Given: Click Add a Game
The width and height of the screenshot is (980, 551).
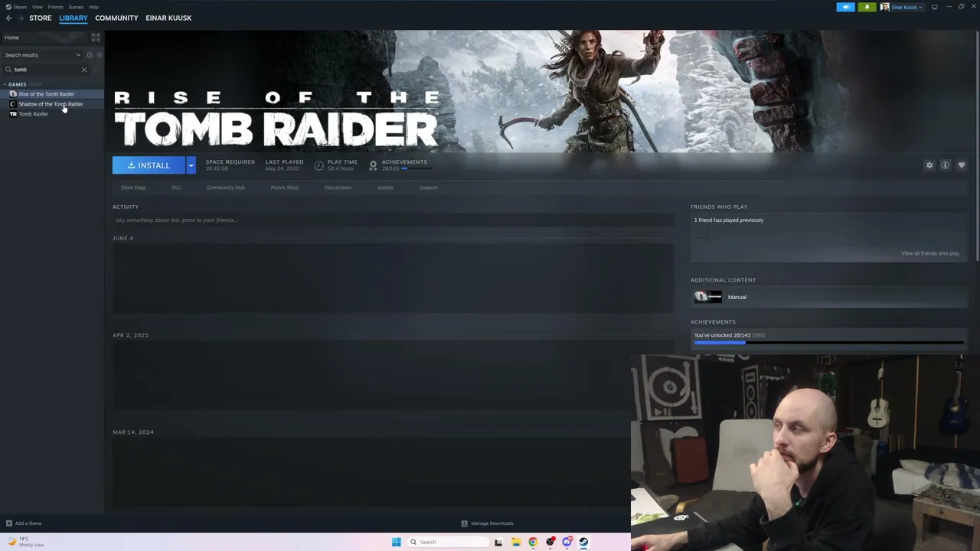Looking at the screenshot, I should 24,523.
